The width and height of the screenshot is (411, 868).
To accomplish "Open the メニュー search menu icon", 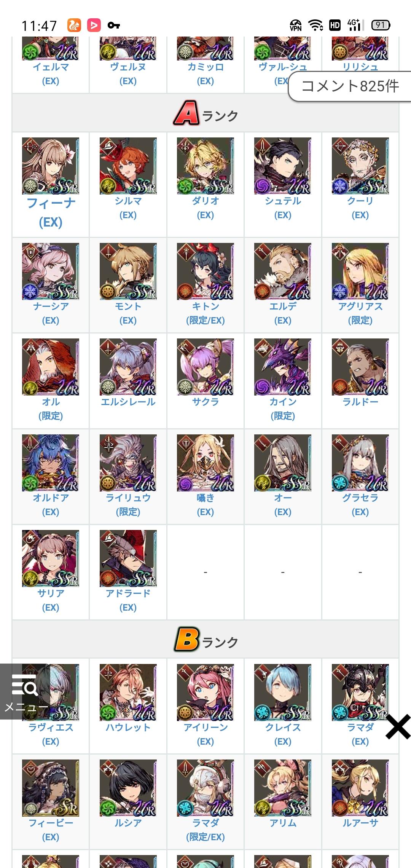I will pos(25,691).
